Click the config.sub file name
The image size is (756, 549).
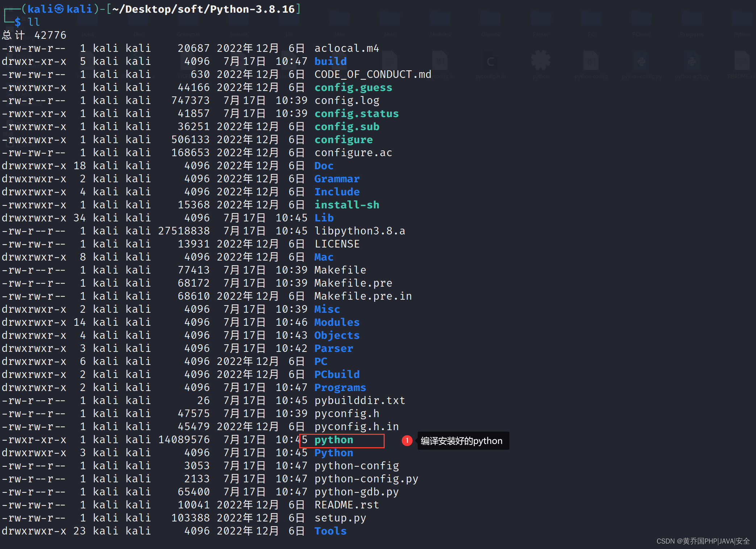click(x=347, y=126)
